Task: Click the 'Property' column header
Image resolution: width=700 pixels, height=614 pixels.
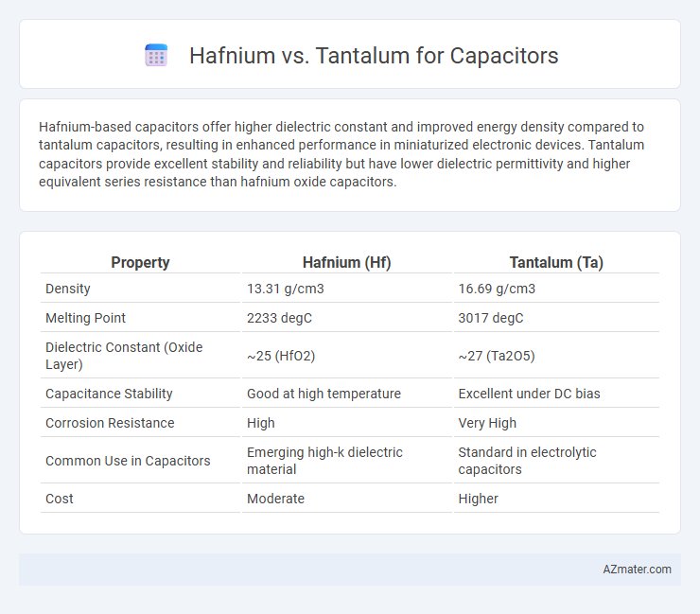Action: (x=140, y=262)
